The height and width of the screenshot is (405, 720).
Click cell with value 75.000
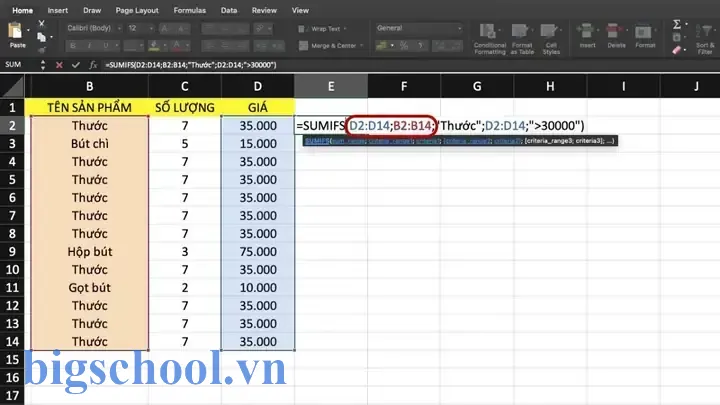tap(258, 252)
